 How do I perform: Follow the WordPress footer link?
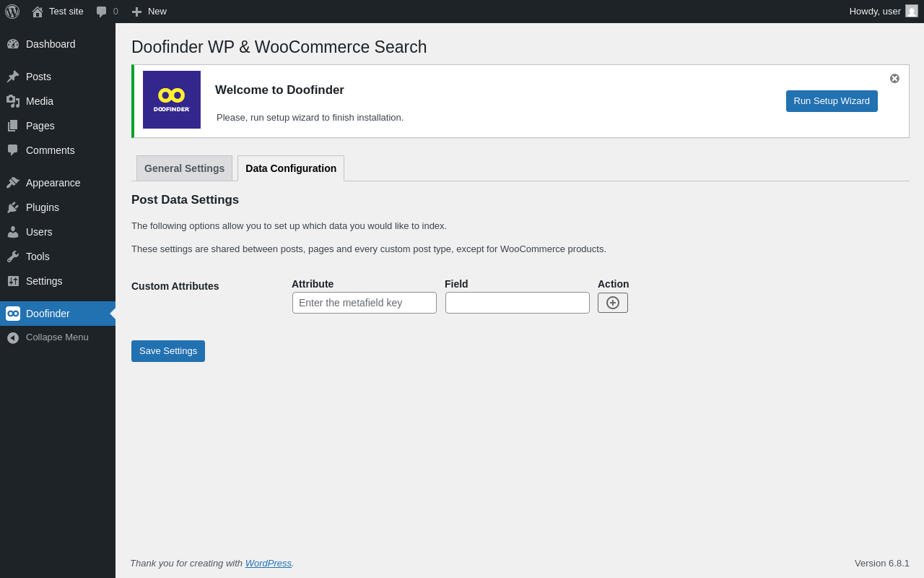268,563
